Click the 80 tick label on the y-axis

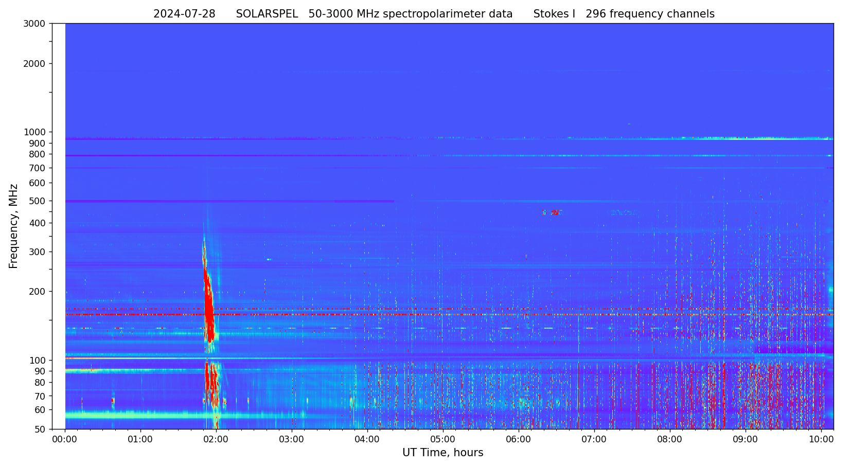click(x=40, y=383)
